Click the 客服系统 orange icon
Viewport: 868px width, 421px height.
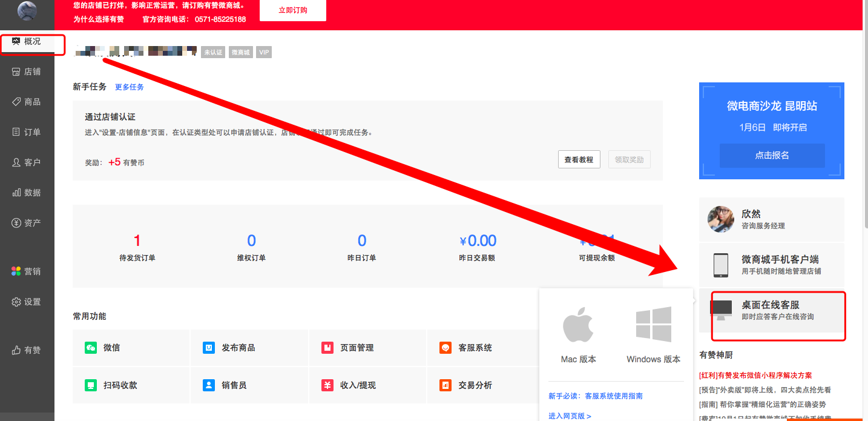pos(446,348)
